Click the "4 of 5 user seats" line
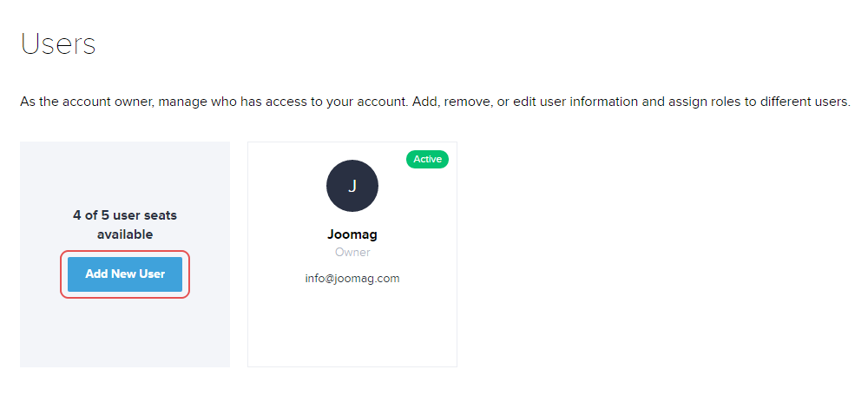The height and width of the screenshot is (409, 868). pyautogui.click(x=125, y=215)
